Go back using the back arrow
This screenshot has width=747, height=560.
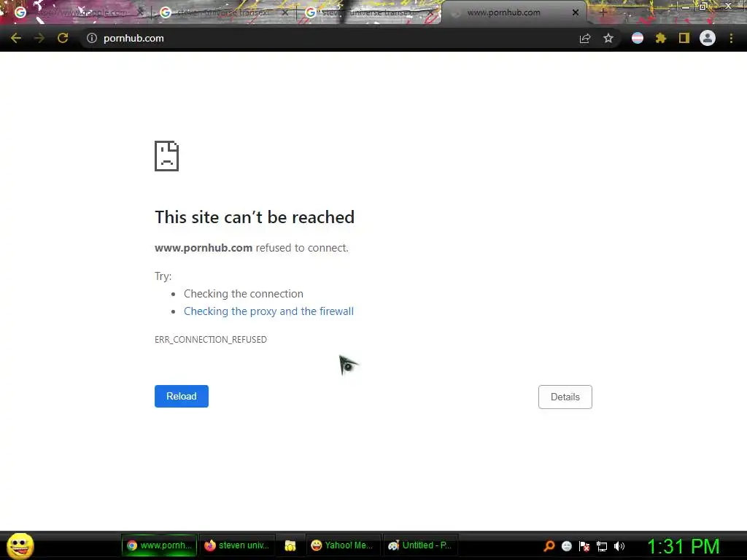pyautogui.click(x=16, y=38)
